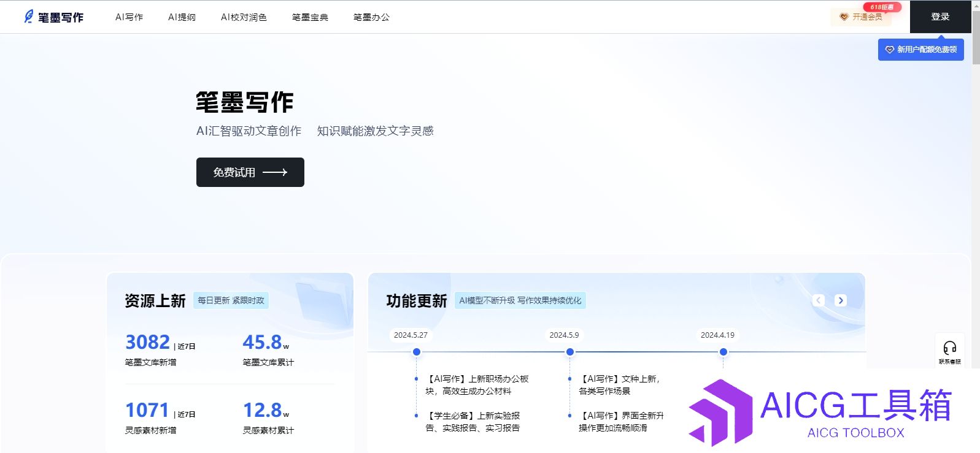The height and width of the screenshot is (453, 980).
Task: Start the 免费试用 free trial
Action: click(x=250, y=172)
